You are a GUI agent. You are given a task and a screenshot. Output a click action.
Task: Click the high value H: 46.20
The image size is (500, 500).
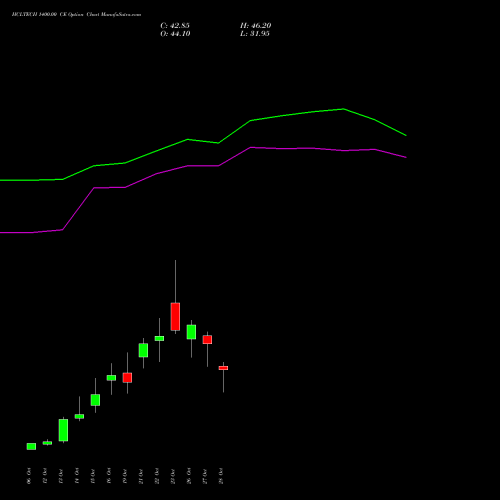pos(255,26)
